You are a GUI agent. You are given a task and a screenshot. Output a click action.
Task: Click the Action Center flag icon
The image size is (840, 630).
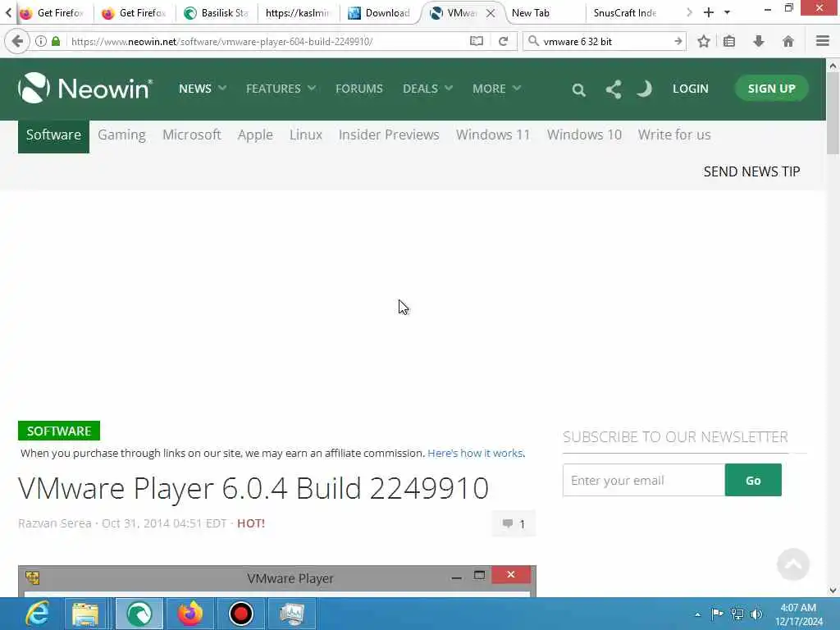(x=717, y=614)
